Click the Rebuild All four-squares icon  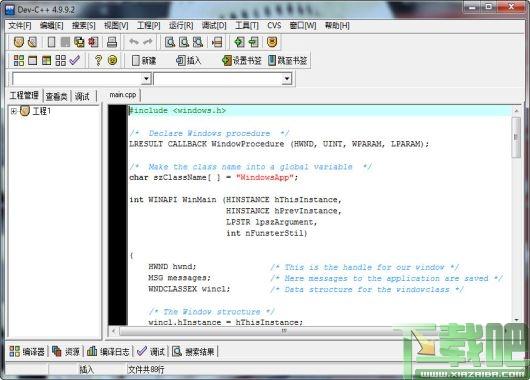click(x=61, y=61)
